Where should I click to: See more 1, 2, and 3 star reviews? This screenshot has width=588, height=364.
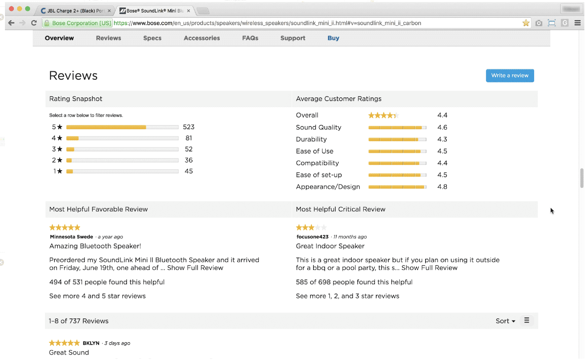point(348,296)
